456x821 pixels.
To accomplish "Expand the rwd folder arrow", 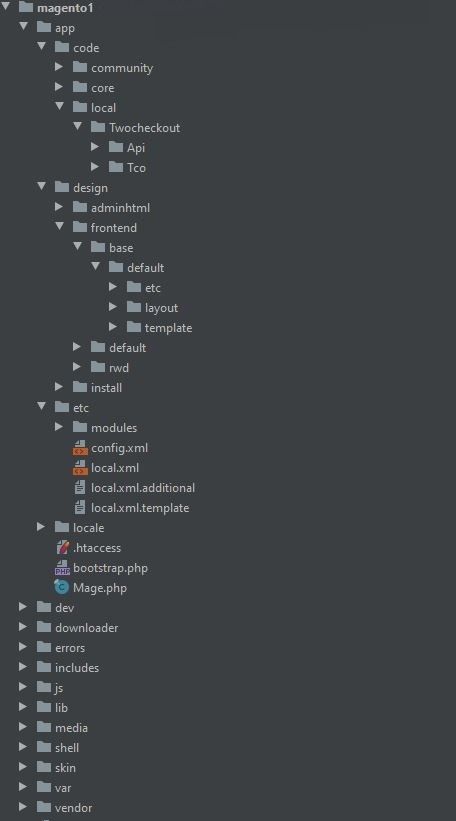I will point(77,367).
